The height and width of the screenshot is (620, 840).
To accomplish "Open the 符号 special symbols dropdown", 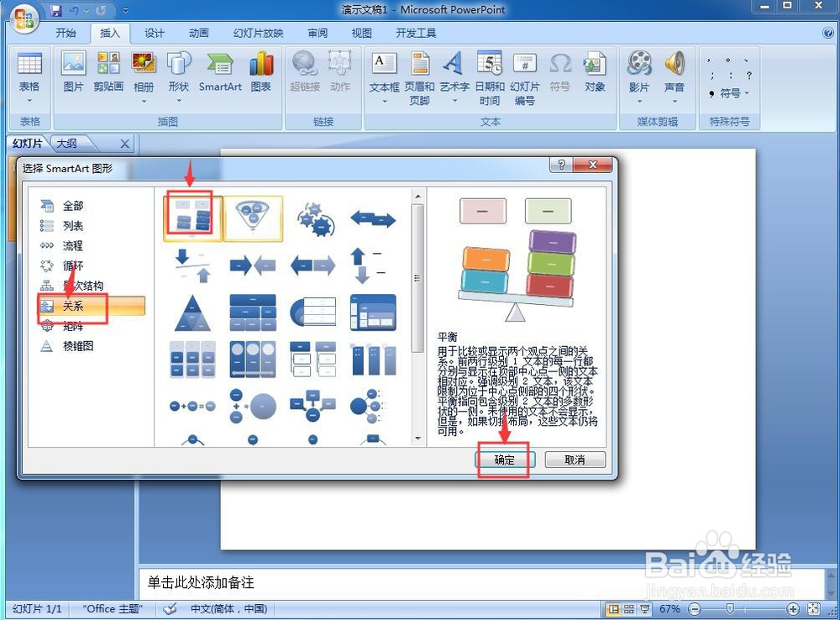I will pyautogui.click(x=729, y=93).
